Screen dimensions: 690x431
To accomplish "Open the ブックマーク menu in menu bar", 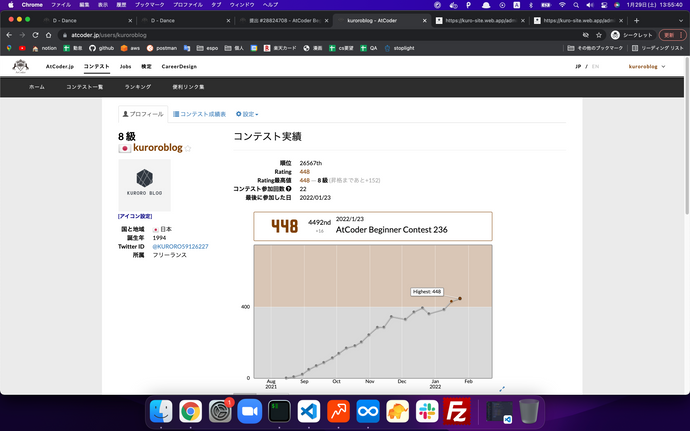I will (150, 5).
